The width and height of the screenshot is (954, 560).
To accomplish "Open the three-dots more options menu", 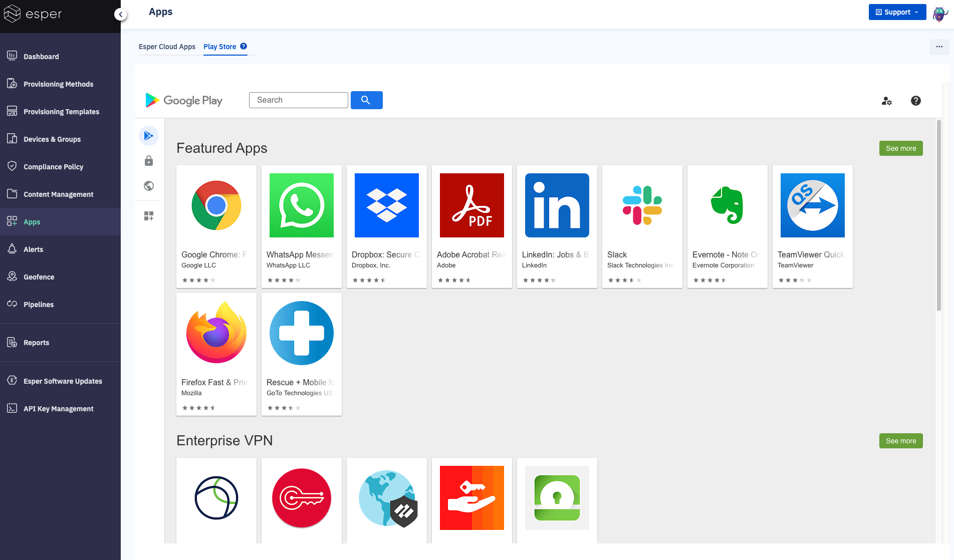I will [939, 47].
